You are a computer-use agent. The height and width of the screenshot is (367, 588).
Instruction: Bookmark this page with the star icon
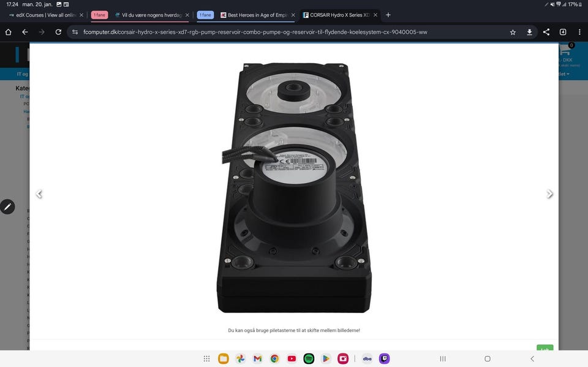click(513, 32)
